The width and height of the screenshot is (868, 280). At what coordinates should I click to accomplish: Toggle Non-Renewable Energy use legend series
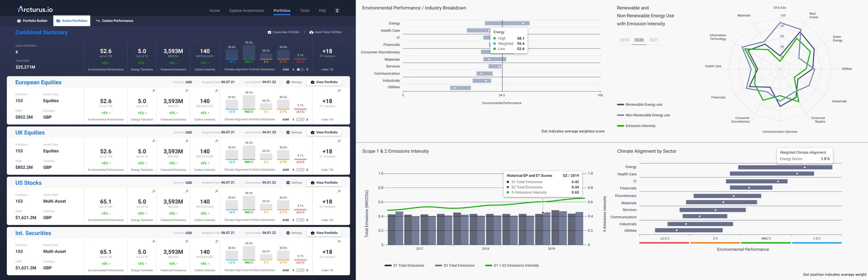pos(643,115)
